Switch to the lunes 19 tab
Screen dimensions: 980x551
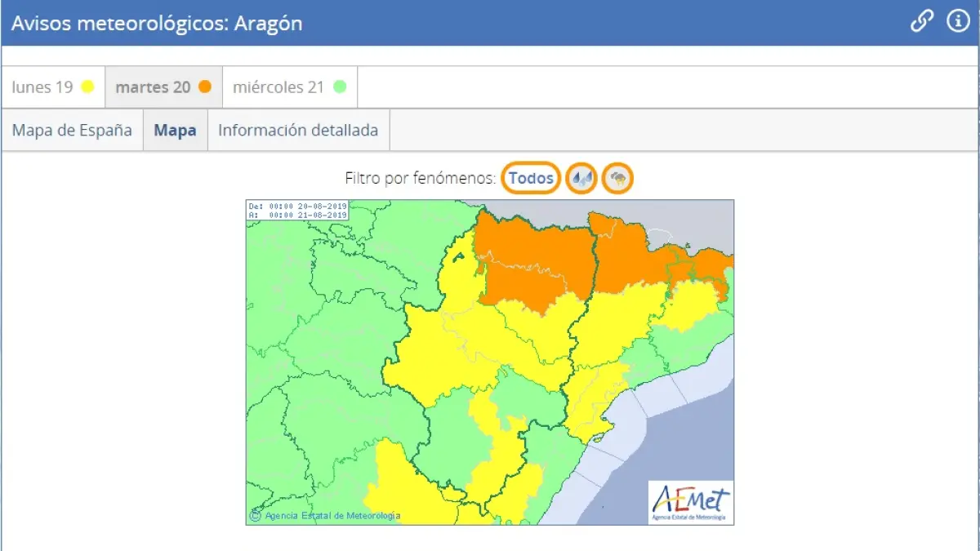point(53,87)
